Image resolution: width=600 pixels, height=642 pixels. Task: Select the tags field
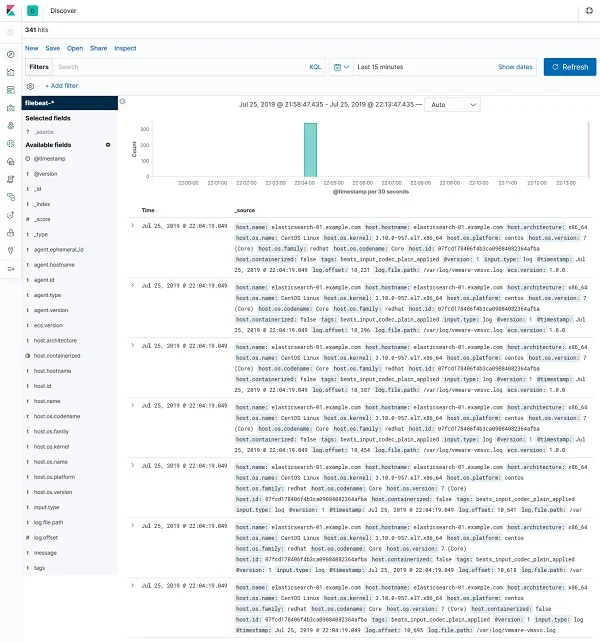pos(39,567)
